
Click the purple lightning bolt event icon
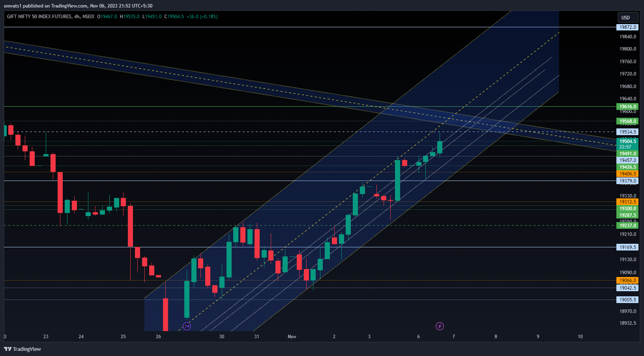click(x=440, y=326)
